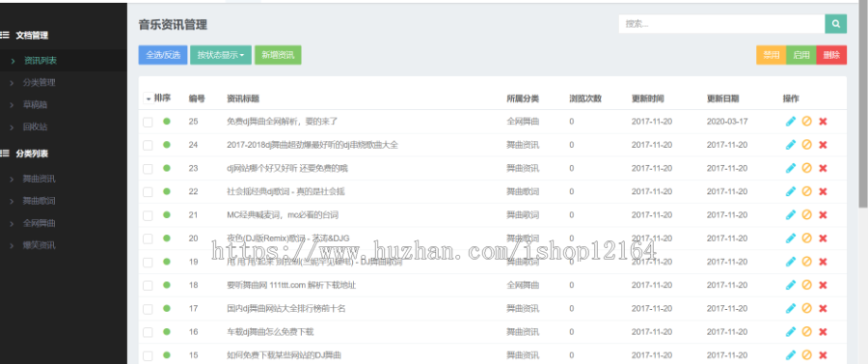Viewport: 868px width, 364px height.
Task: Tick the checkbox for article 22
Action: coord(148,192)
